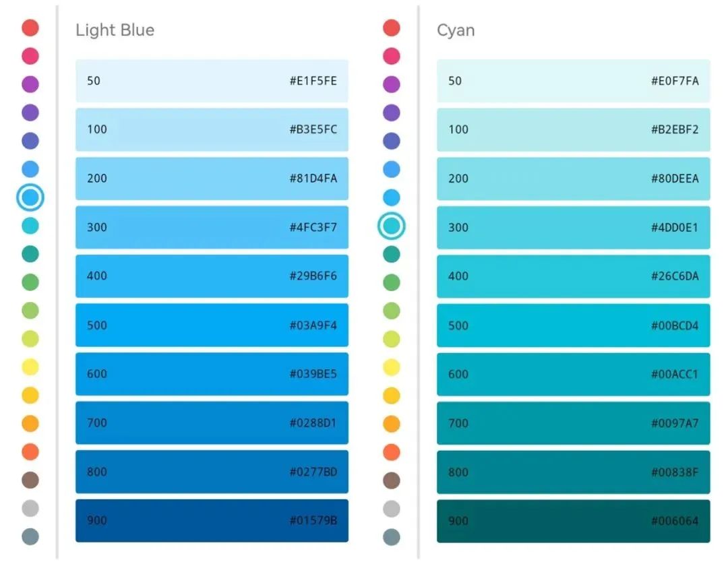Image resolution: width=728 pixels, height=564 pixels.
Task: Pick the deep orange dot in right color list
Action: click(392, 451)
